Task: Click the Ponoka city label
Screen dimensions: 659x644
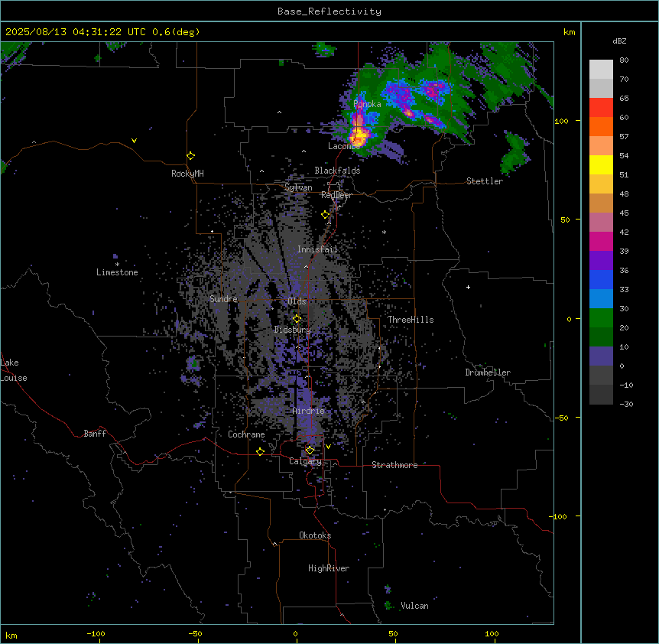Action: 367,104
